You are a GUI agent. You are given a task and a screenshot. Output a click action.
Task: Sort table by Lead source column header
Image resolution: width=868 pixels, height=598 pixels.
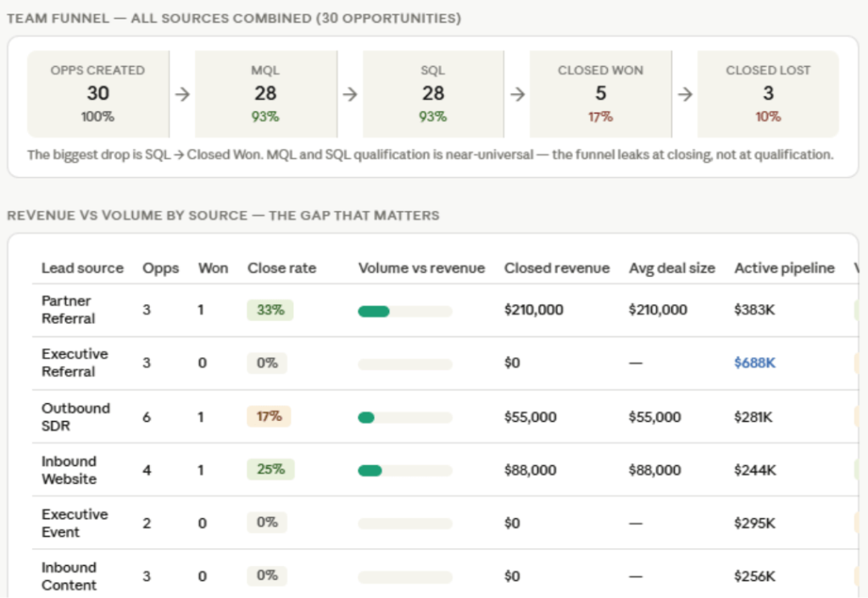click(x=82, y=268)
